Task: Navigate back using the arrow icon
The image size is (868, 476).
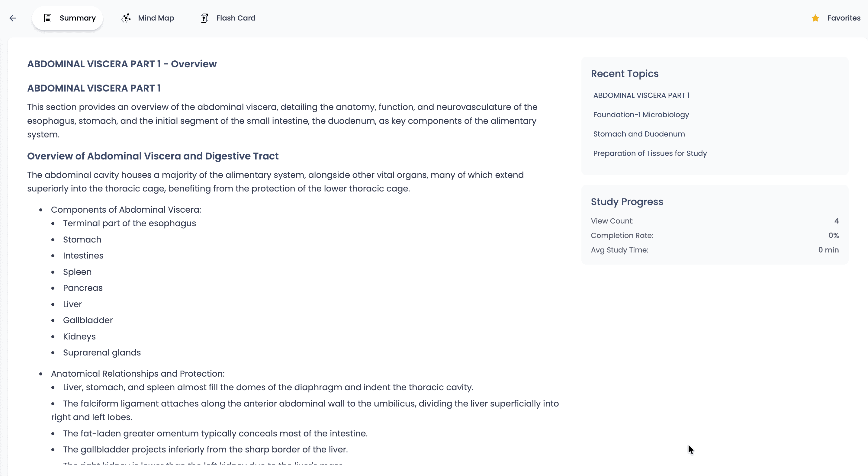Action: click(x=13, y=18)
